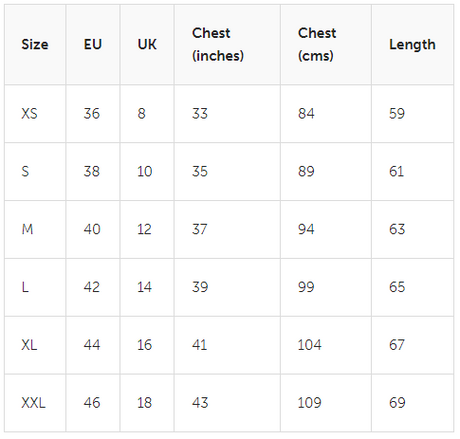Click the length value 61
Viewport: 460px width, 439px height.
point(396,171)
